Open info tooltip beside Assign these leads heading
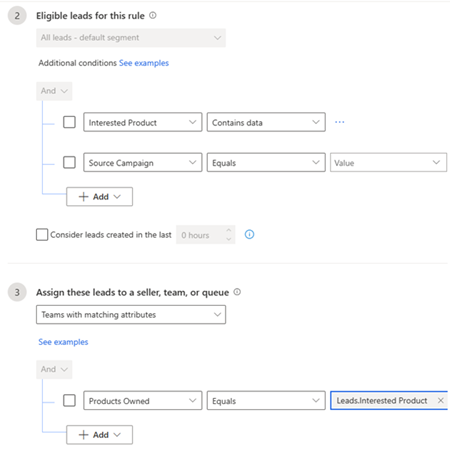This screenshot has width=450, height=449. (237, 292)
